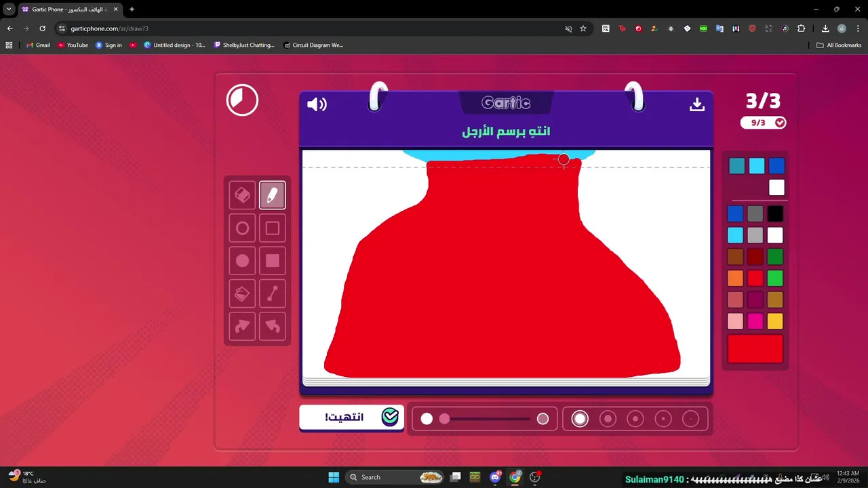Screen dimensions: 868x488
Task: Open the ShelbyJust Chatting bookmark
Action: point(243,45)
